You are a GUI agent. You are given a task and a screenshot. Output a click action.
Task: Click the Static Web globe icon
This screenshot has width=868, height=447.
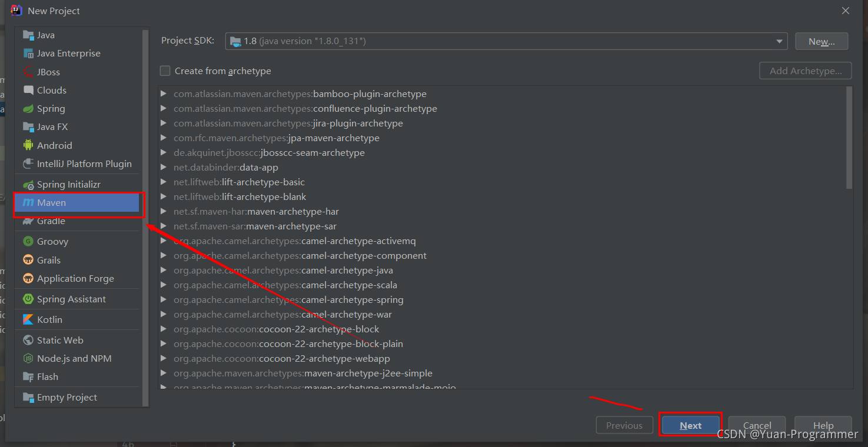click(28, 340)
